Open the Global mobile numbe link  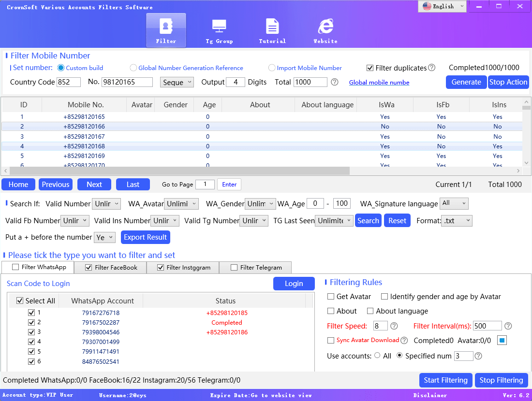click(x=379, y=82)
